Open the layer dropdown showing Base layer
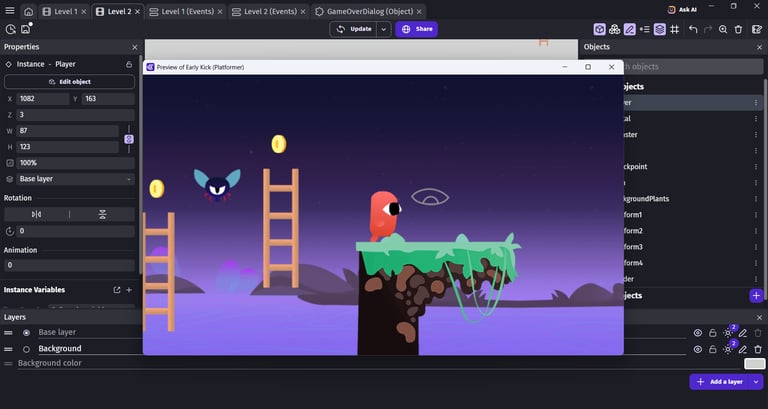This screenshot has height=409, width=768. (75, 179)
